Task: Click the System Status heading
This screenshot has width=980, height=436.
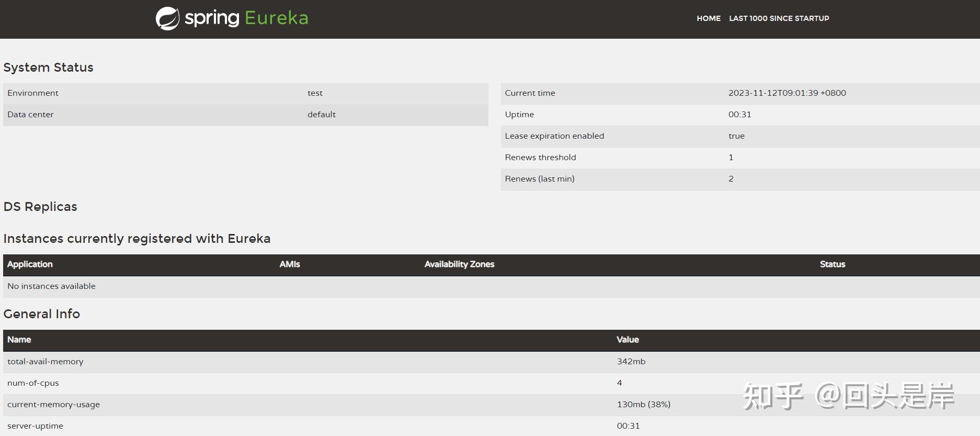Action: point(48,68)
